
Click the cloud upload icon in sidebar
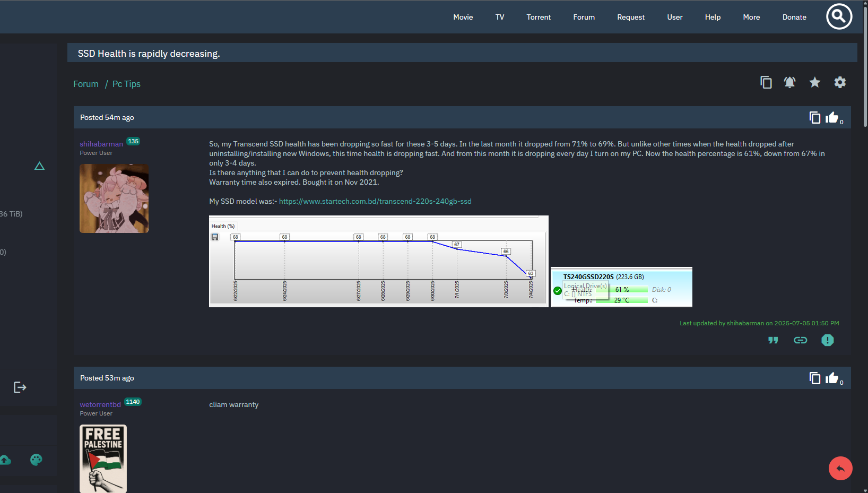(x=5, y=460)
